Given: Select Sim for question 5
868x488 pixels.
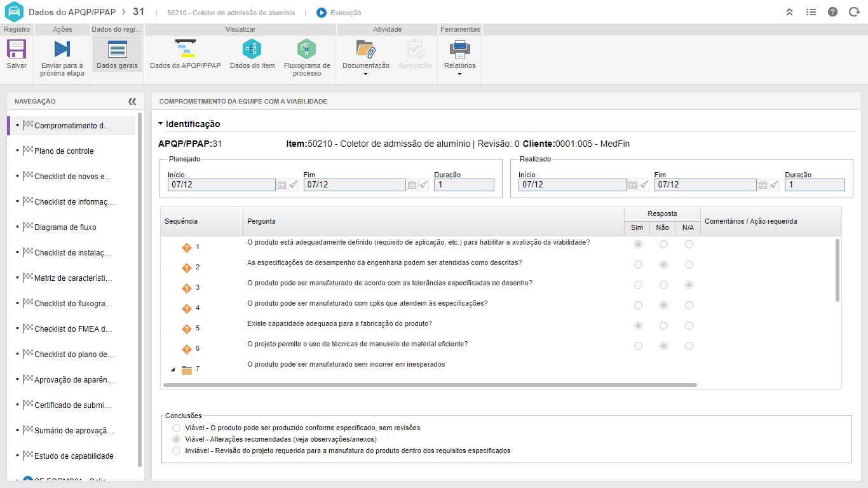Looking at the screenshot, I should (x=638, y=326).
